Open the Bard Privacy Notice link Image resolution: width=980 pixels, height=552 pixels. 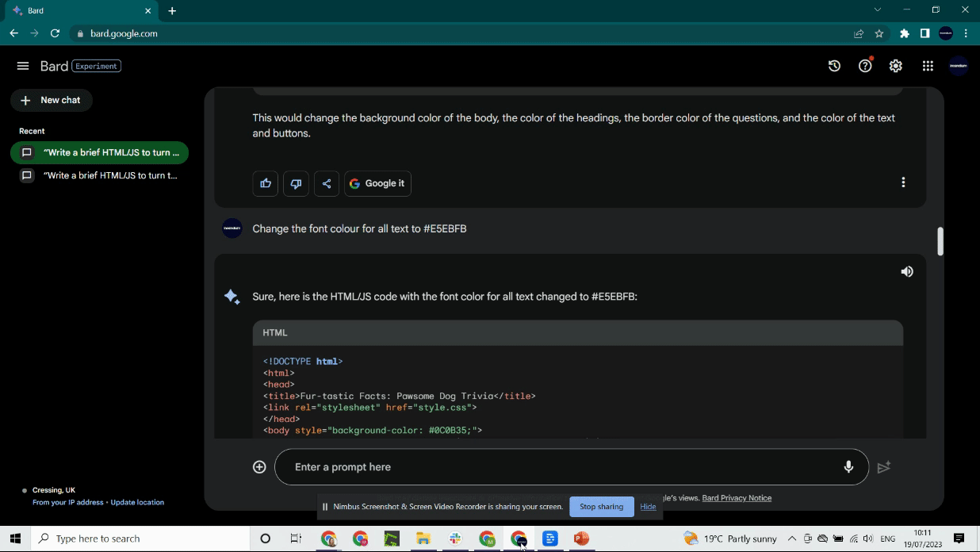click(x=737, y=498)
